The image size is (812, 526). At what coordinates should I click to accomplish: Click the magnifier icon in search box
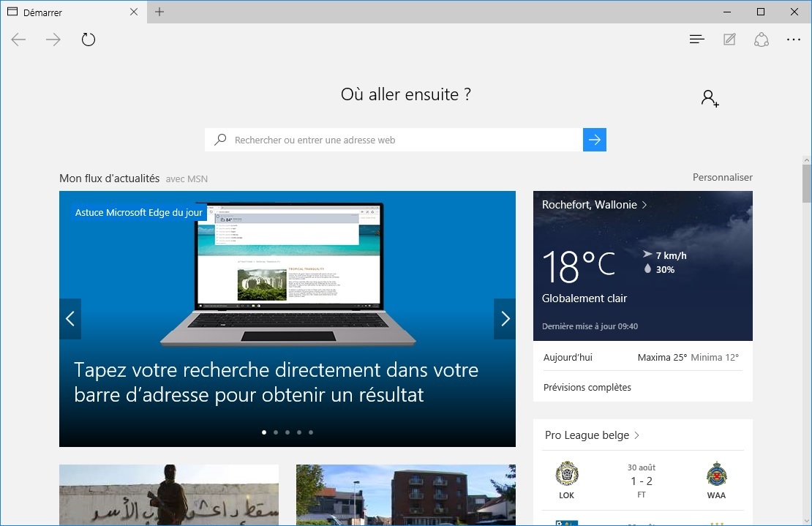point(221,139)
